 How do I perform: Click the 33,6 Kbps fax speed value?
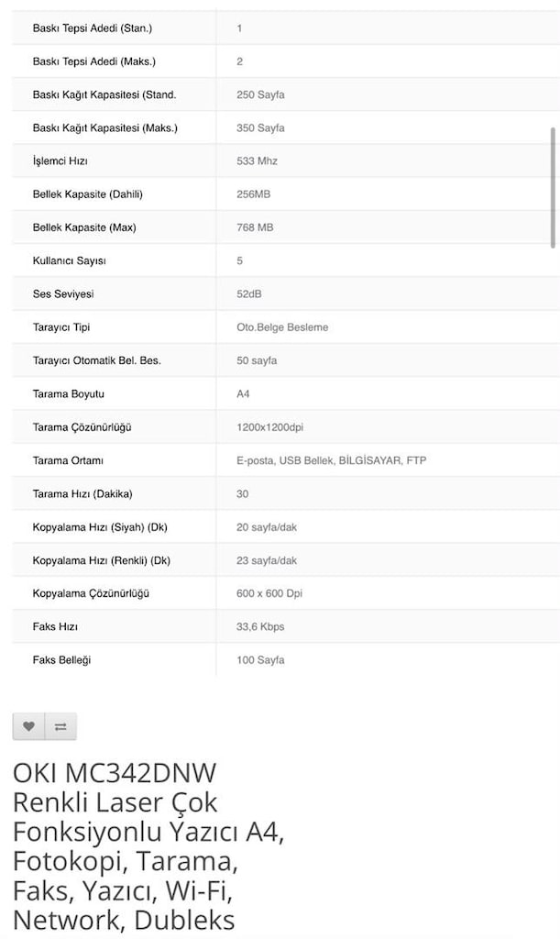(x=260, y=627)
